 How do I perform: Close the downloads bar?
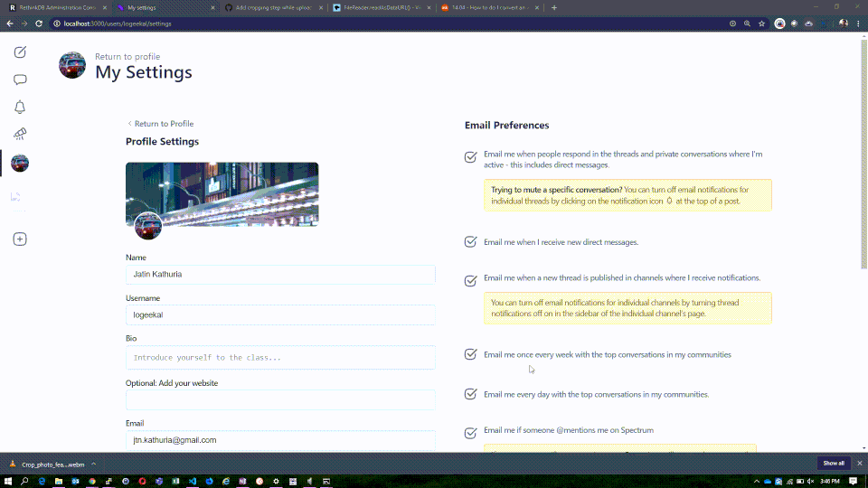(860, 463)
